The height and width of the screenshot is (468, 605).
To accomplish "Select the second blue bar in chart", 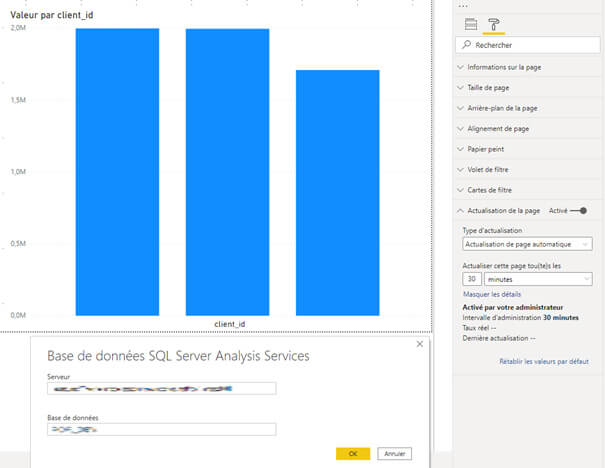I will click(227, 172).
